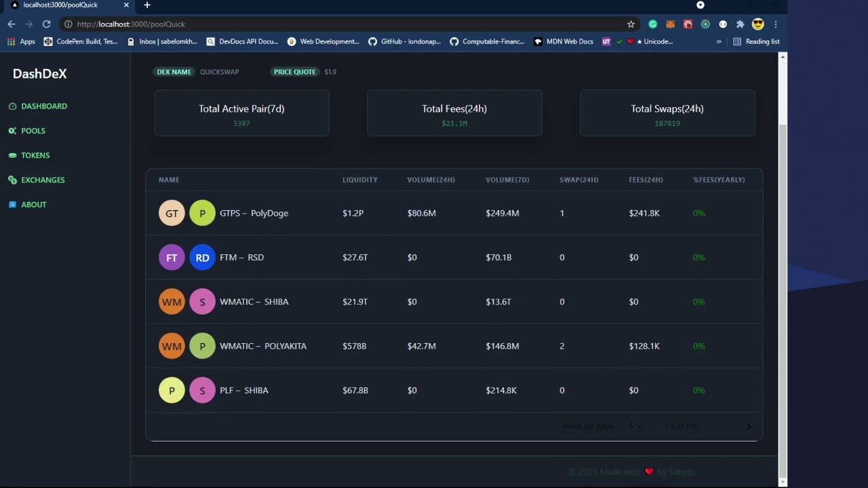This screenshot has height=488, width=868.
Task: Click the GT token avatar
Action: [x=172, y=213]
